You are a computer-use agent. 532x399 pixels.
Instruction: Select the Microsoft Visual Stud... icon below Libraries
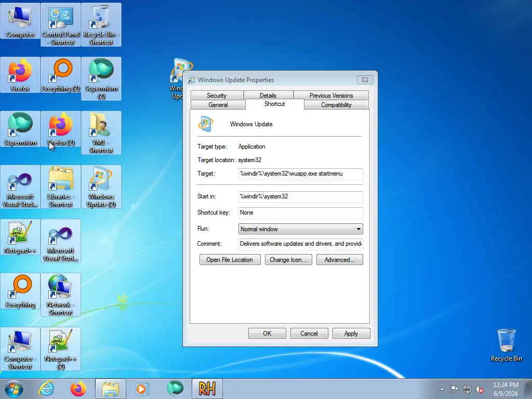point(61,241)
